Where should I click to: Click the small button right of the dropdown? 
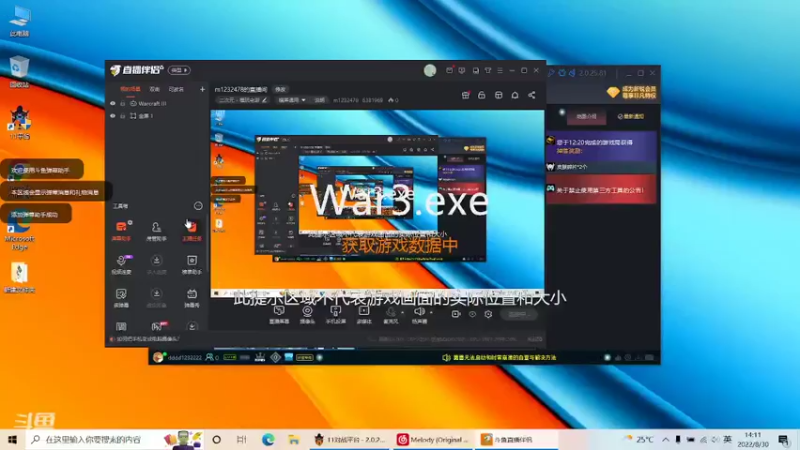pyautogui.click(x=319, y=101)
